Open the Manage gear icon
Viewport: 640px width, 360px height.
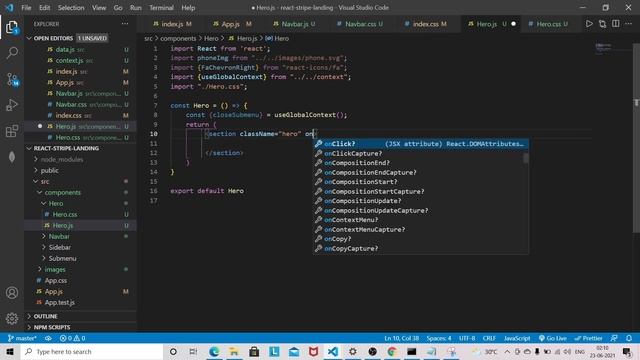click(12, 318)
